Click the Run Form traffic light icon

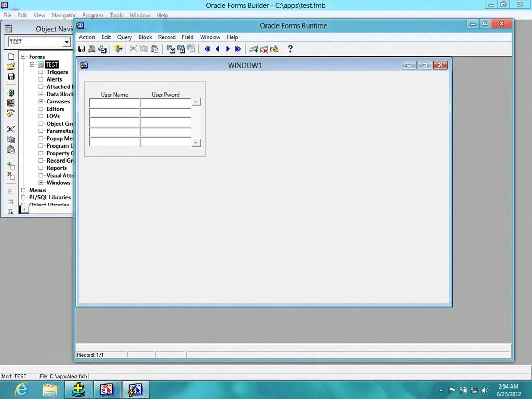pyautogui.click(x=11, y=92)
